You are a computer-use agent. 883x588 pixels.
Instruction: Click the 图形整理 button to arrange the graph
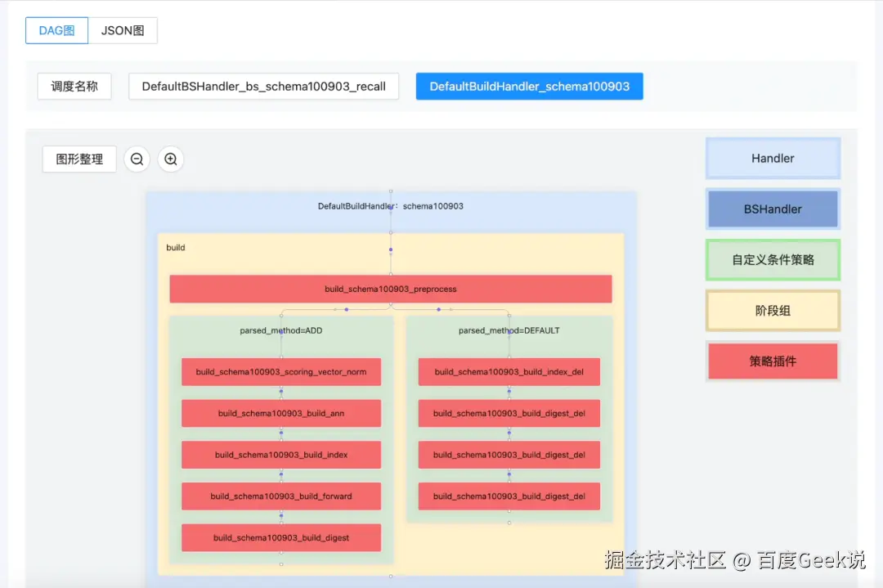pos(78,159)
